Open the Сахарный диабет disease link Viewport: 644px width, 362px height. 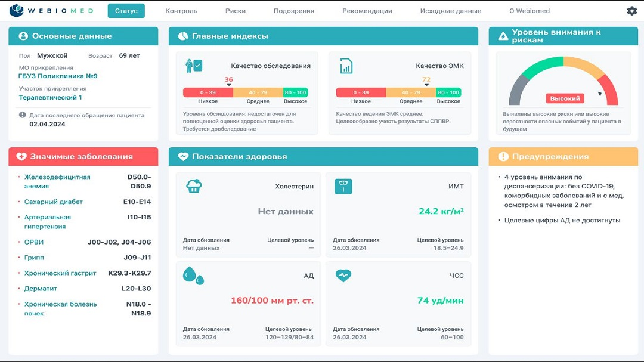click(54, 202)
